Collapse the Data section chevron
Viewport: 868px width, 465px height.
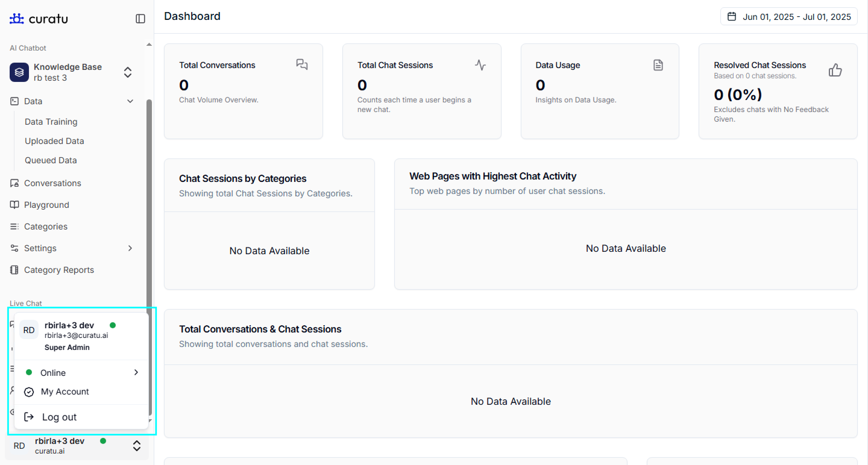tap(130, 101)
